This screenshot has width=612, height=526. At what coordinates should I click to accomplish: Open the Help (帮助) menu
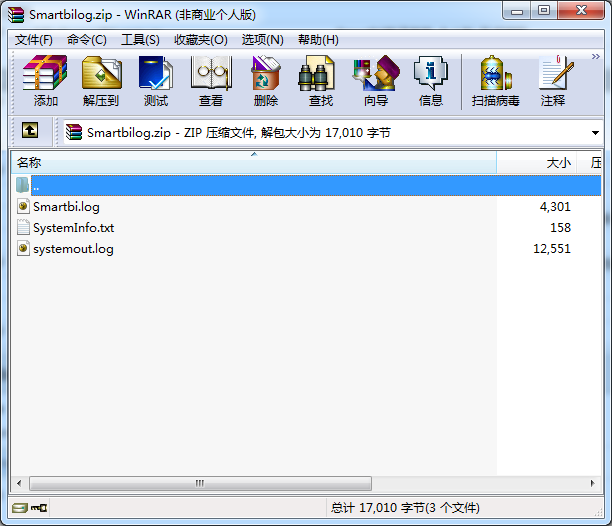point(318,39)
